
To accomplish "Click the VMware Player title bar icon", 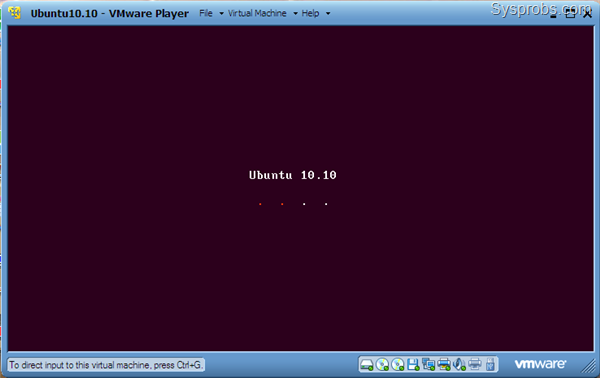I will (15, 13).
